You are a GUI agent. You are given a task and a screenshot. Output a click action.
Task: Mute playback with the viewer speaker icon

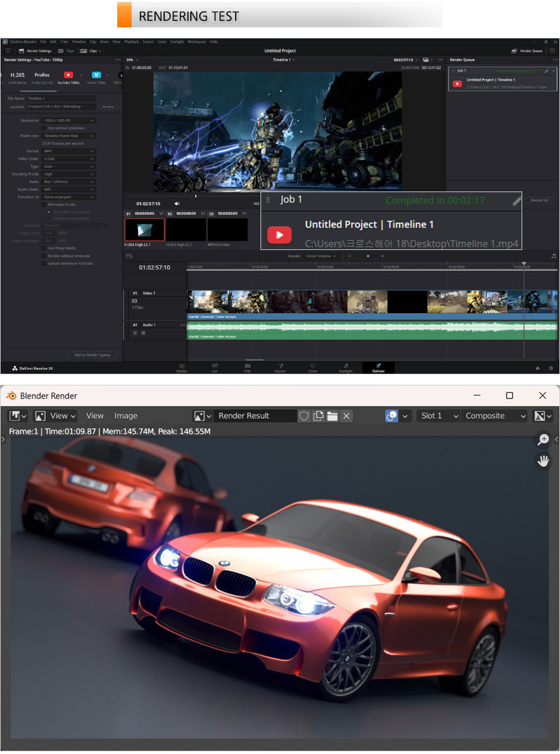pos(177,204)
